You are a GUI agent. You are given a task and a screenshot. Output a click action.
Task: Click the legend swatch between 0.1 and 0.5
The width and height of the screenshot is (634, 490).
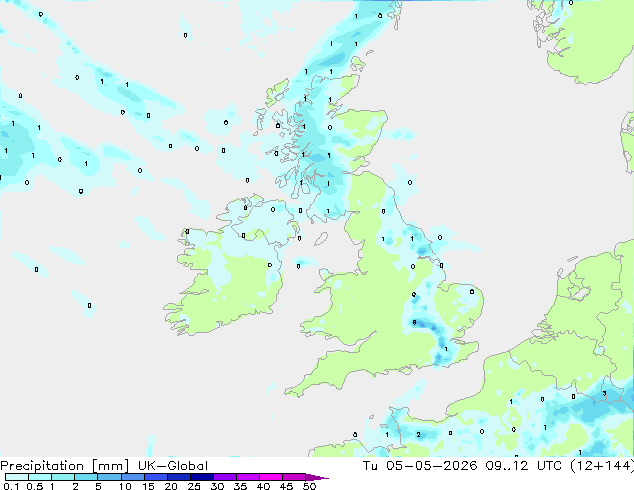17,477
